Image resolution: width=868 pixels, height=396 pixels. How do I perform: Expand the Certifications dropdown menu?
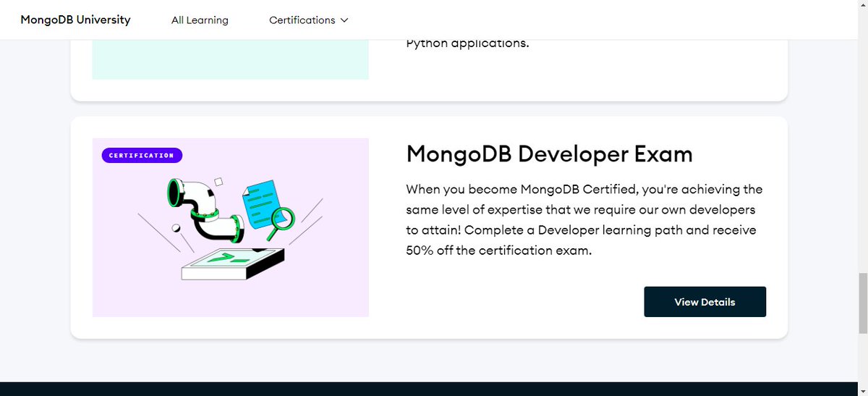click(309, 20)
